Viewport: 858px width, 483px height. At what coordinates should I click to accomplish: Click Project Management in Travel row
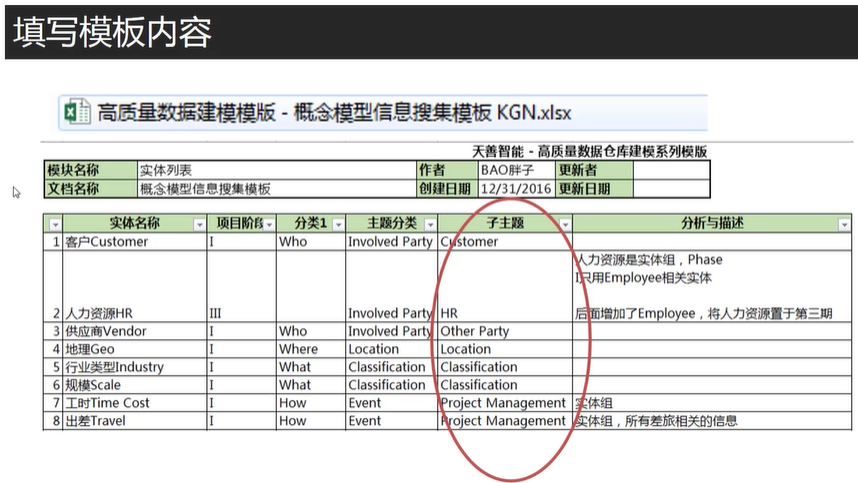pyautogui.click(x=505, y=421)
